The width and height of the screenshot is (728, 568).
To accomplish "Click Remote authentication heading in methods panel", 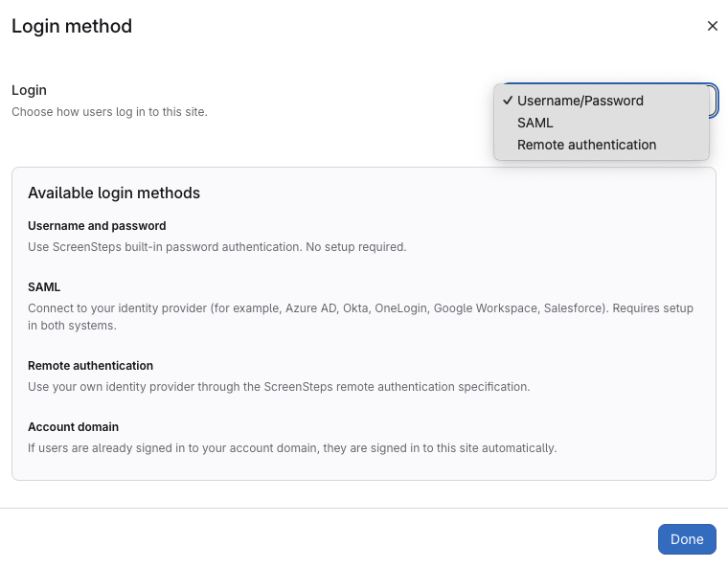I will (90, 366).
